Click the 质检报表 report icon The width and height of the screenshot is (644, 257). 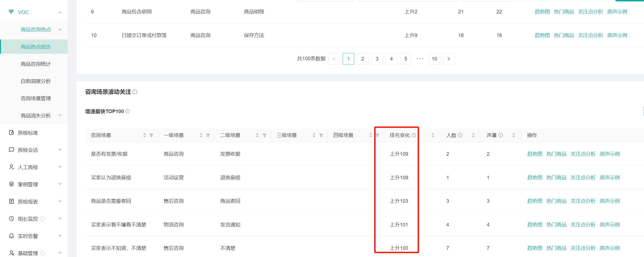click(x=11, y=201)
